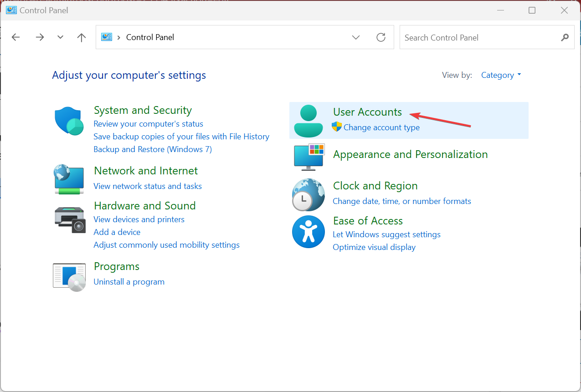The width and height of the screenshot is (581, 392).
Task: Open the Ease of Access icon
Action: pyautogui.click(x=308, y=232)
